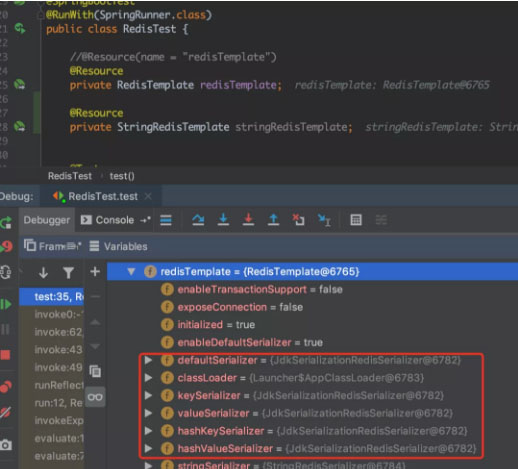Click the Pause Program icon

click(x=5, y=329)
